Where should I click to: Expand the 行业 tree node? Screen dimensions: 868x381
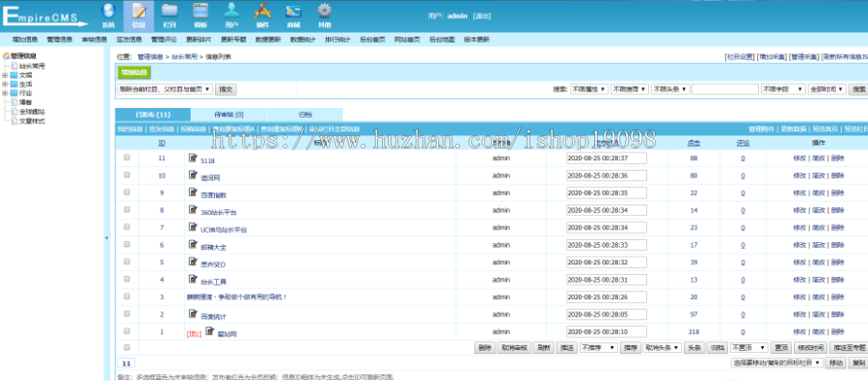pos(5,93)
